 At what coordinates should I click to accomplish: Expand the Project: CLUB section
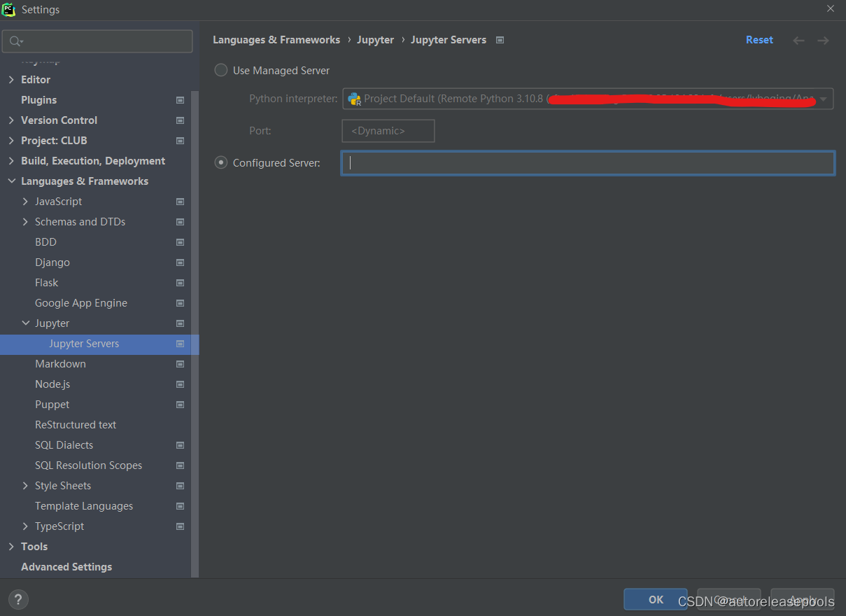pyautogui.click(x=11, y=141)
